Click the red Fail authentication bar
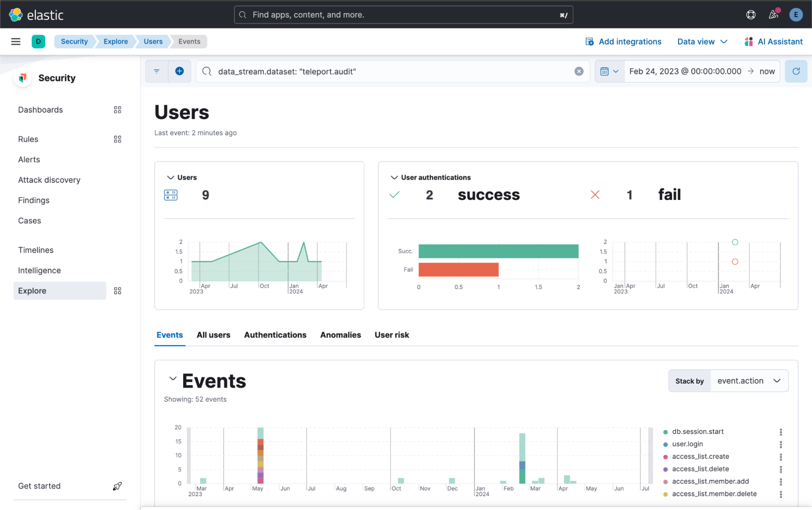Image resolution: width=812 pixels, height=510 pixels. tap(459, 270)
